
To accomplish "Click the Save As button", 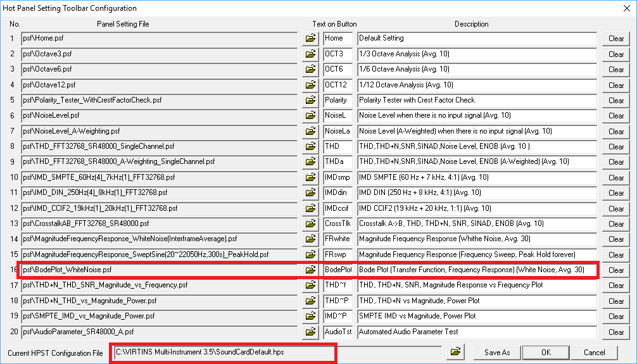I will pos(496,353).
